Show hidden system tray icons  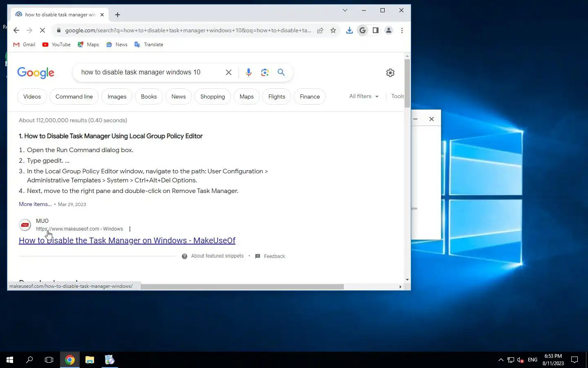pyautogui.click(x=501, y=360)
